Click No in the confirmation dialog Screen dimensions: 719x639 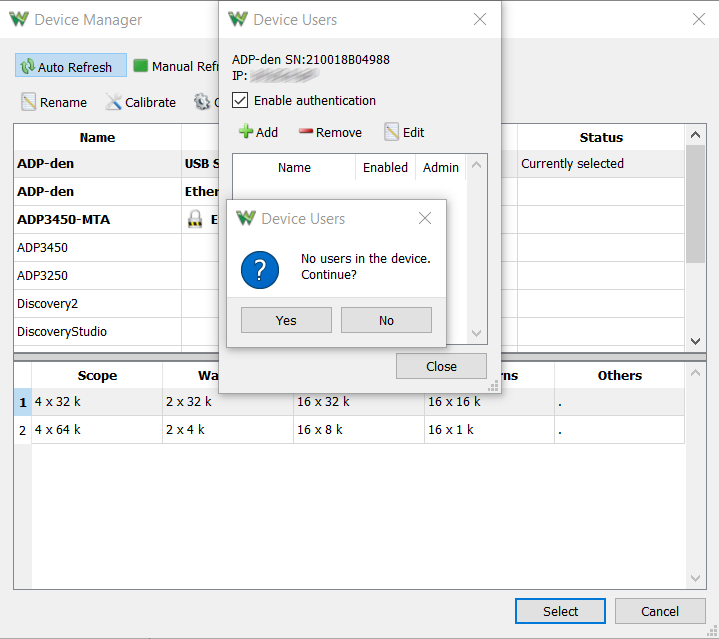click(386, 320)
